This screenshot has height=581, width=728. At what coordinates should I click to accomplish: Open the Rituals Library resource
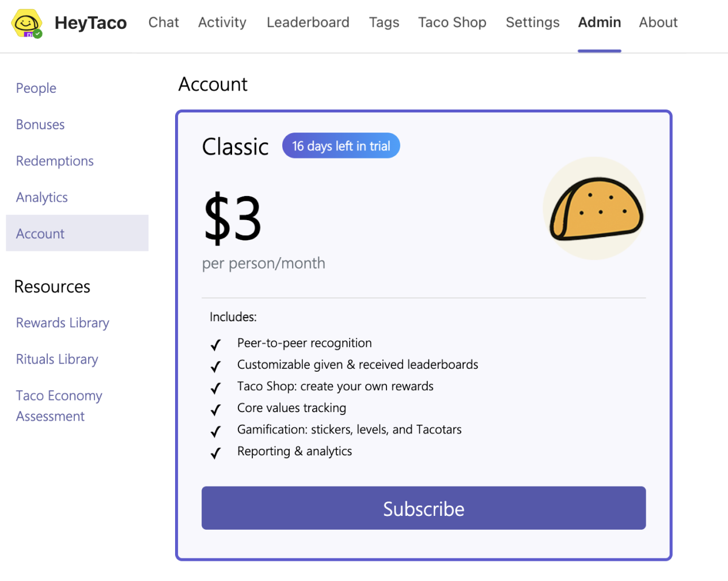click(57, 359)
